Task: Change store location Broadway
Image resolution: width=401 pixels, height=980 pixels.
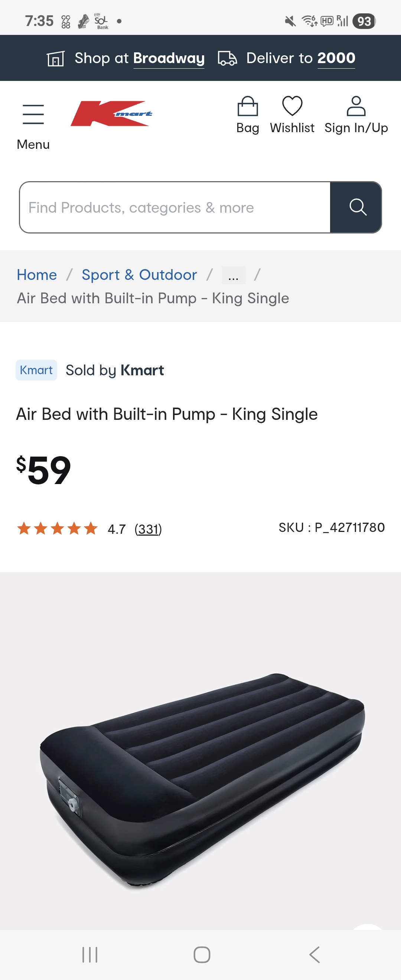Action: click(169, 59)
